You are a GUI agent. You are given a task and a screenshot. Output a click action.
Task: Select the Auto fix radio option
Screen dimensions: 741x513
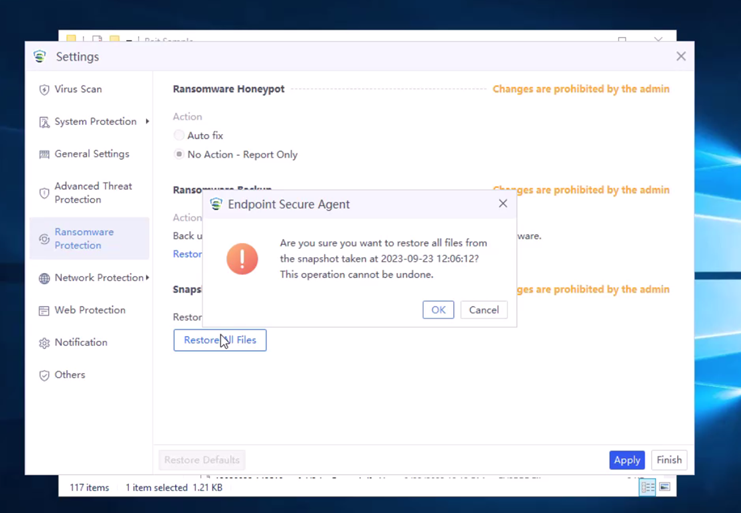pos(179,136)
